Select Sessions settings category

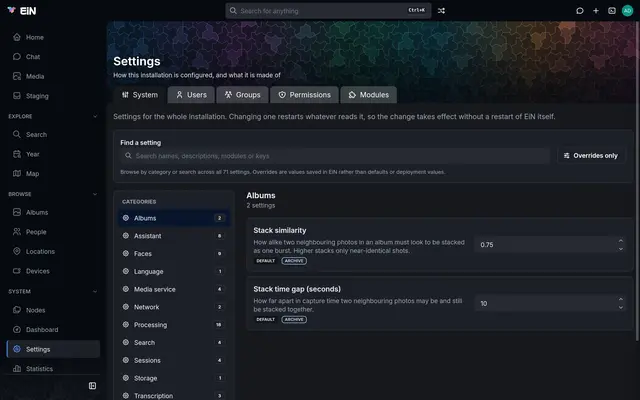click(x=174, y=360)
